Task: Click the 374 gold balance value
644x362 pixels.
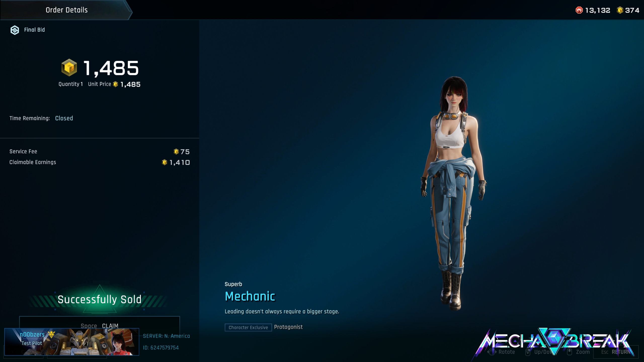Action: click(632, 10)
